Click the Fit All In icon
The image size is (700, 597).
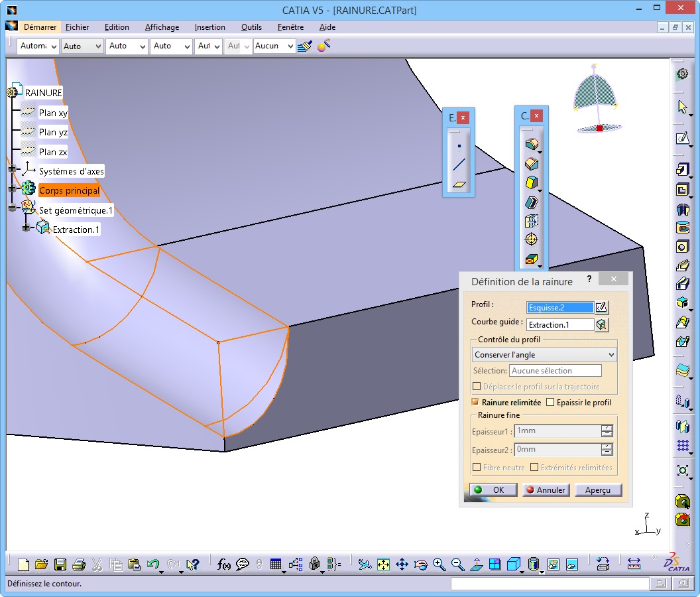pos(383,564)
